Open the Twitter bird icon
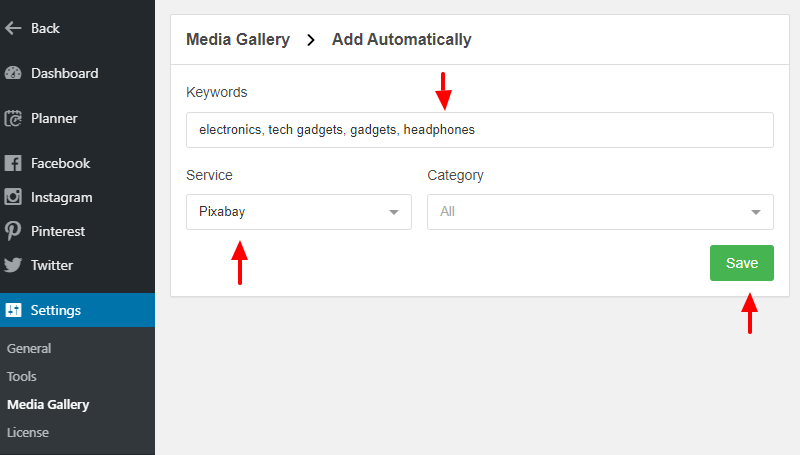This screenshot has height=455, width=800. (x=13, y=265)
